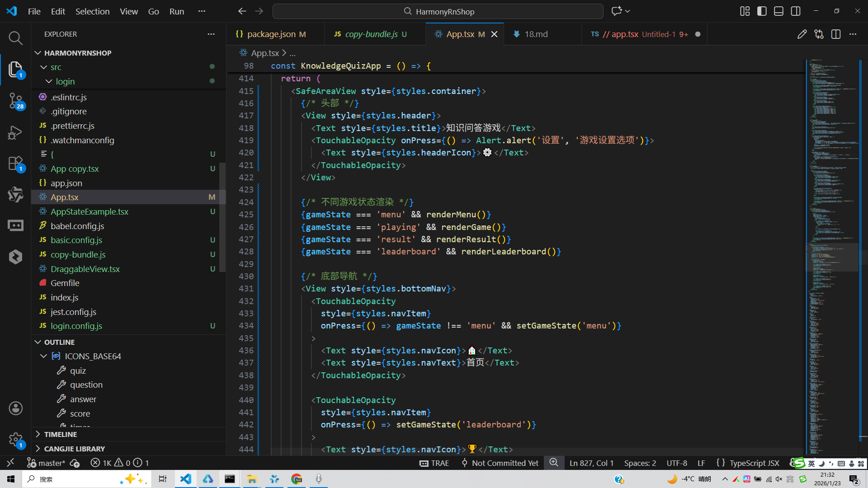Open the Selection menu
Screen dimensions: 868x488
pos(92,11)
